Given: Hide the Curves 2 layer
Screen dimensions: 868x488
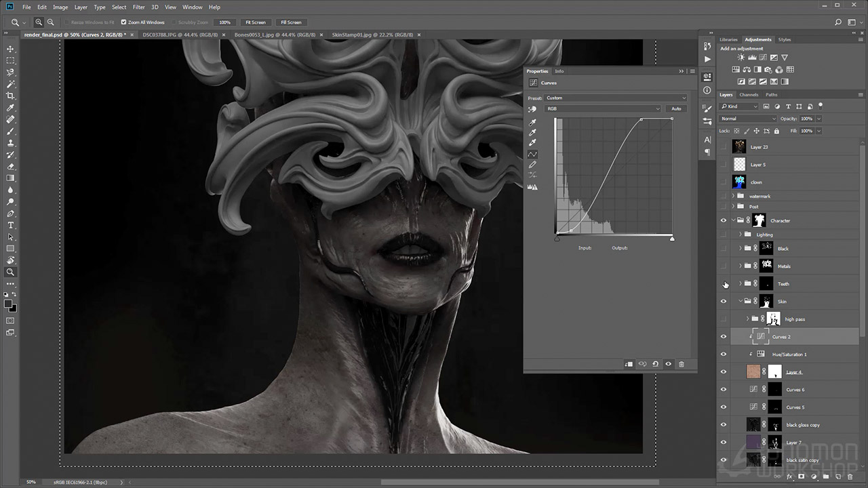Looking at the screenshot, I should click(724, 337).
